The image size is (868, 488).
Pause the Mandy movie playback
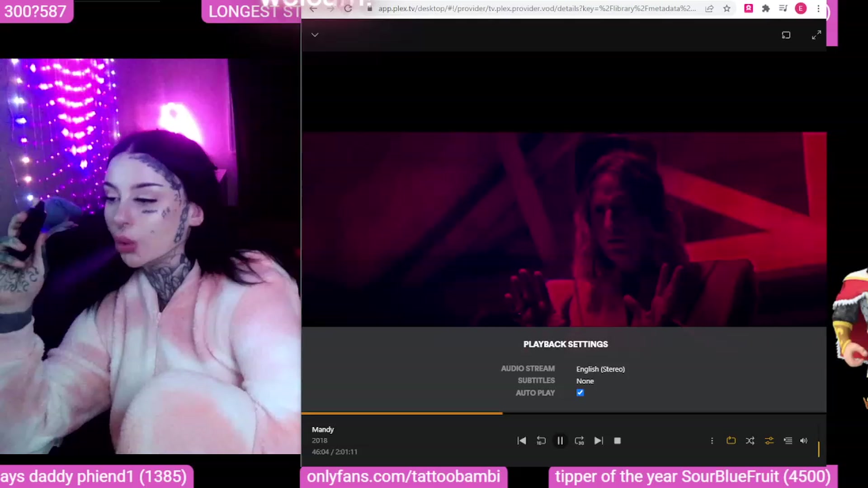pyautogui.click(x=560, y=441)
